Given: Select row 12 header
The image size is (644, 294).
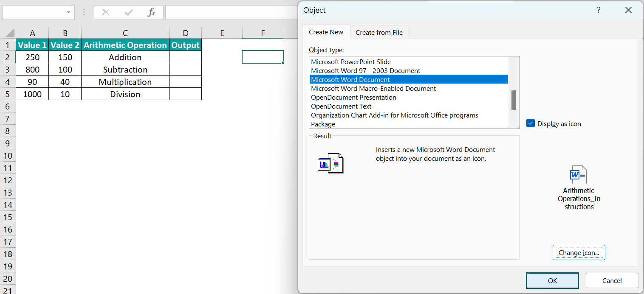Looking at the screenshot, I should tap(8, 180).
